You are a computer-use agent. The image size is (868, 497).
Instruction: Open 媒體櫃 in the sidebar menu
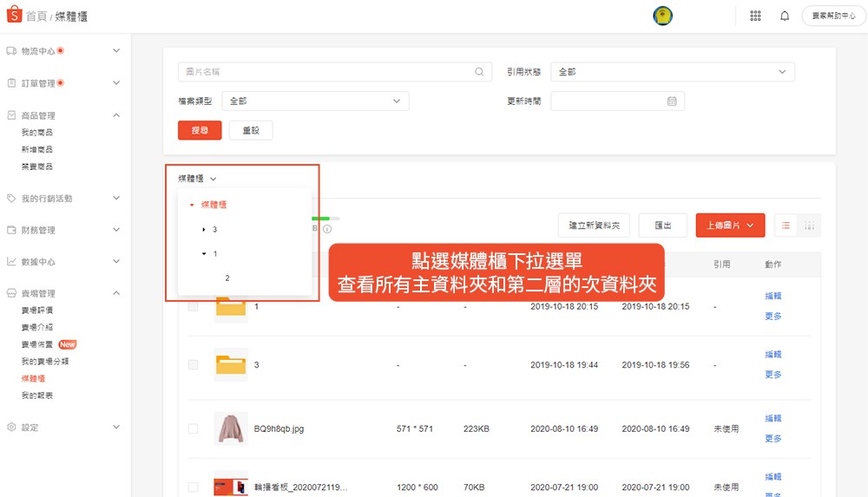tap(33, 379)
